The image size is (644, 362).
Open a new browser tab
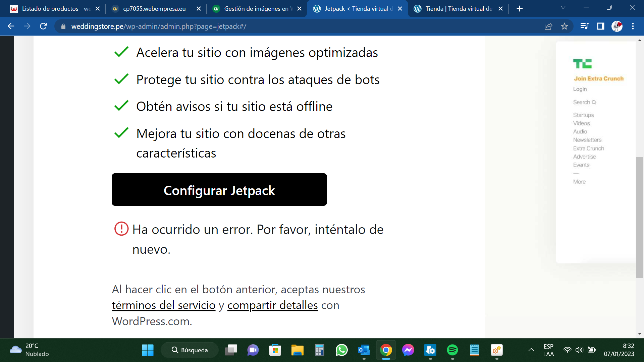click(520, 9)
